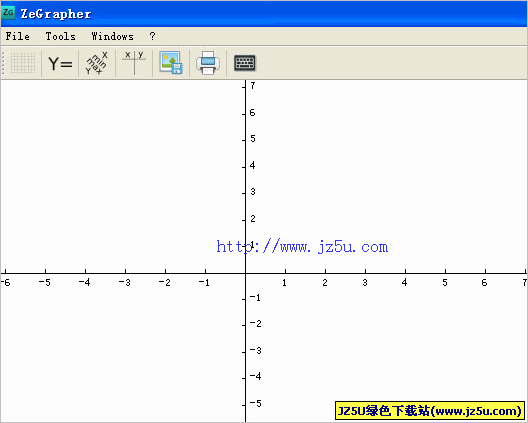This screenshot has width=528, height=423.
Task: Open the Y= functions input
Action: 60,63
